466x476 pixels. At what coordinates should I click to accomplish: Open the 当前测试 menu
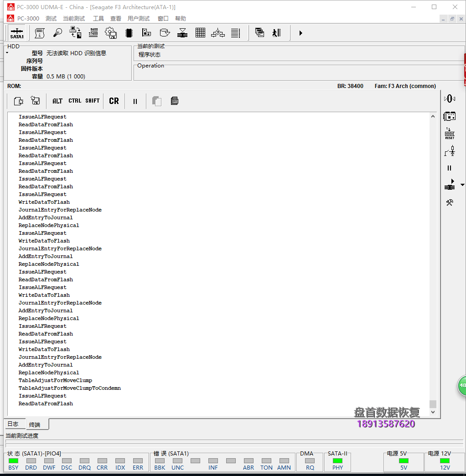pos(74,19)
